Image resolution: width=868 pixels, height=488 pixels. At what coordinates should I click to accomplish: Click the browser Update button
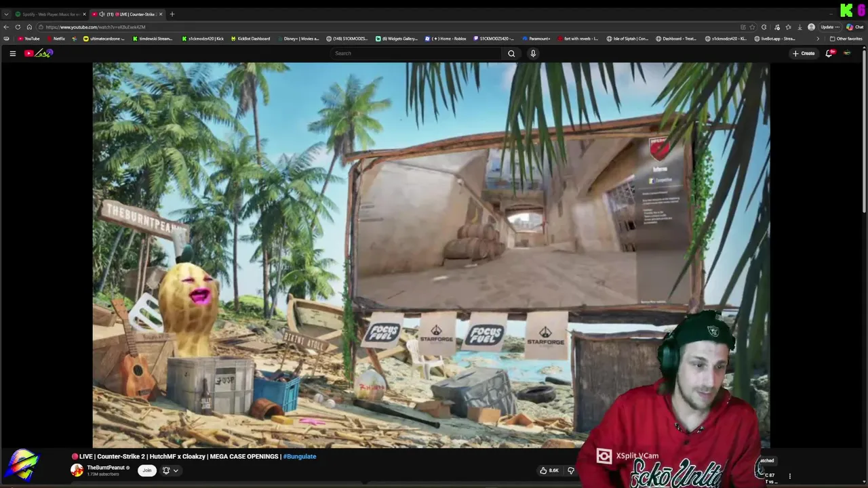[830, 27]
